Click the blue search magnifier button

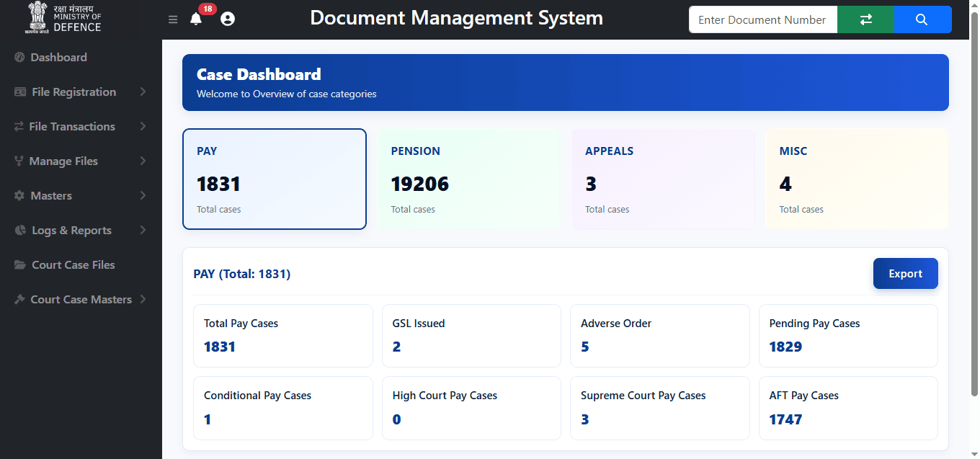click(x=922, y=19)
